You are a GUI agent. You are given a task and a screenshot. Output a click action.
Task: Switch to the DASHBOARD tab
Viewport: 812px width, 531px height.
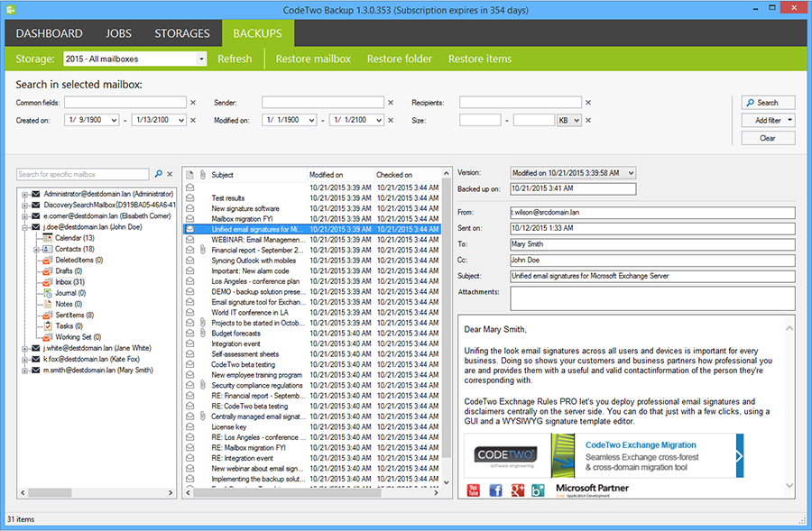pyautogui.click(x=50, y=33)
